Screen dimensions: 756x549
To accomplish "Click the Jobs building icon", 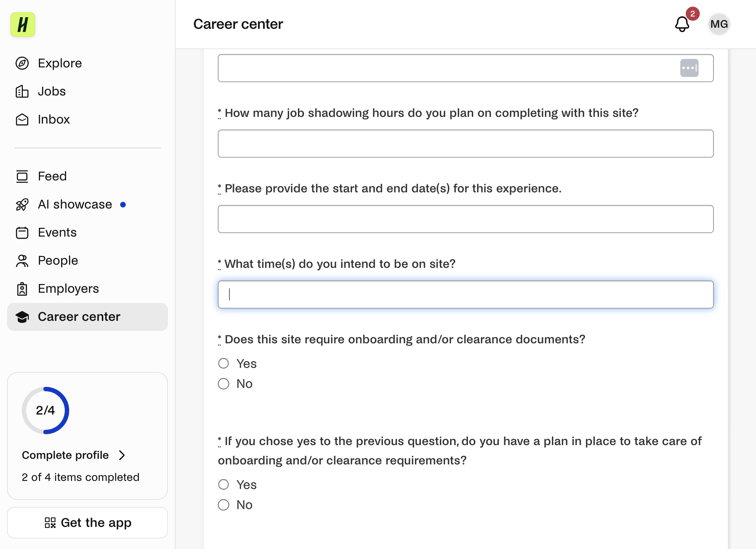I will 22,91.
